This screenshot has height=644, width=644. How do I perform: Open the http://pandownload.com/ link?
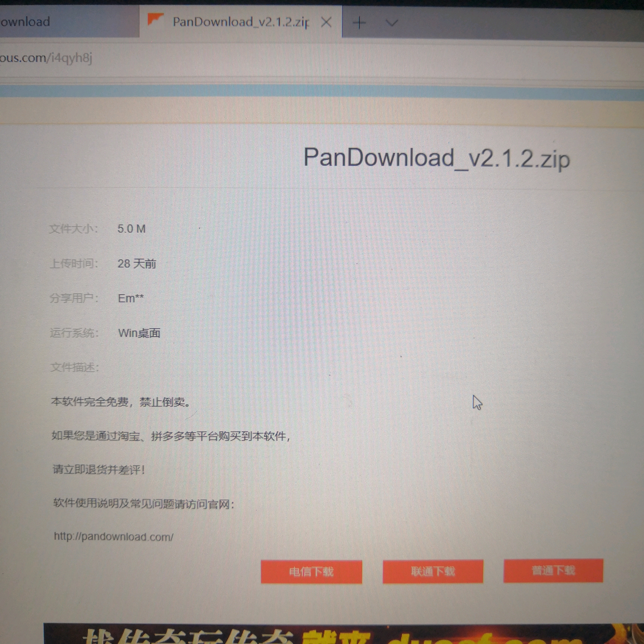[114, 537]
